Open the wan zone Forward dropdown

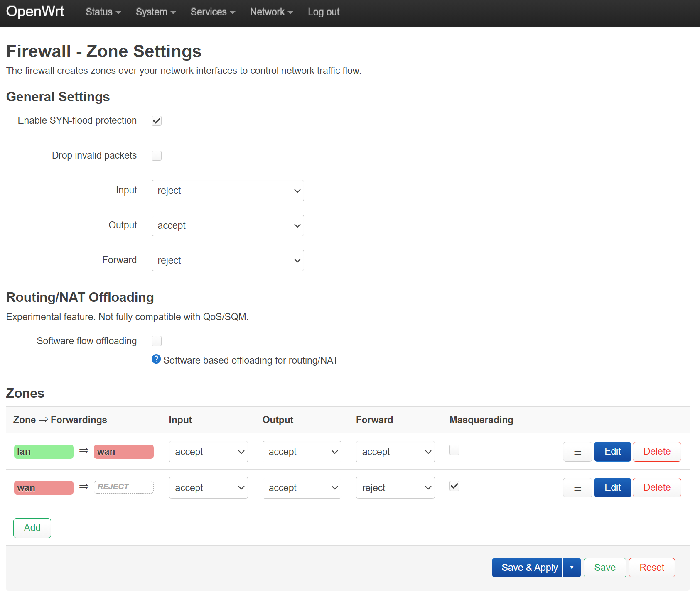395,488
